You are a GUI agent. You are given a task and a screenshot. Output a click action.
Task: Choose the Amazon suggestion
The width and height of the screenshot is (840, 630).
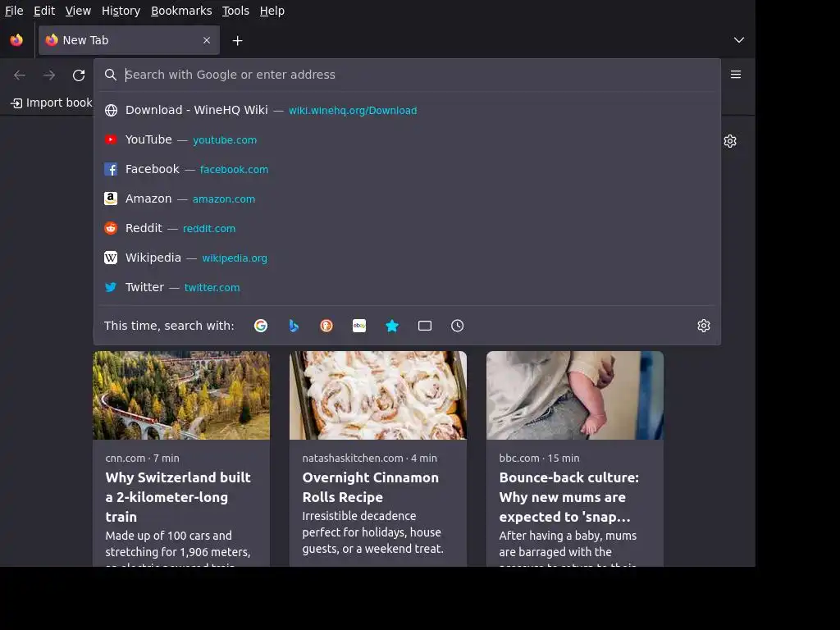pos(407,199)
